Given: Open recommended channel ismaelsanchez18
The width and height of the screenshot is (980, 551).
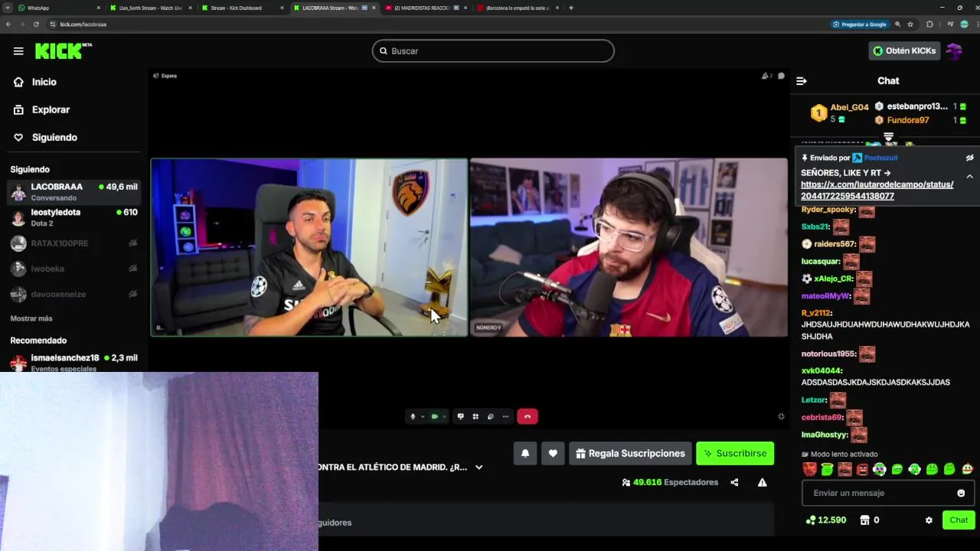Looking at the screenshot, I should point(73,362).
